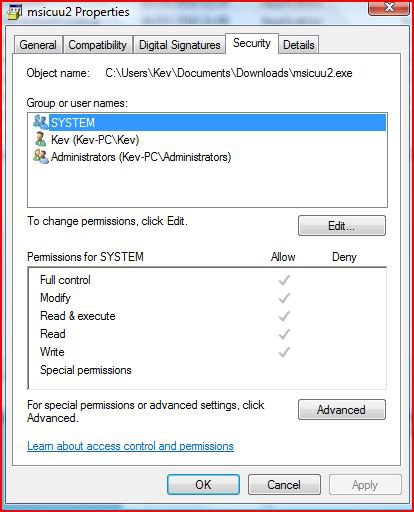Switch to the General tab
This screenshot has height=512, width=414.
(x=38, y=45)
